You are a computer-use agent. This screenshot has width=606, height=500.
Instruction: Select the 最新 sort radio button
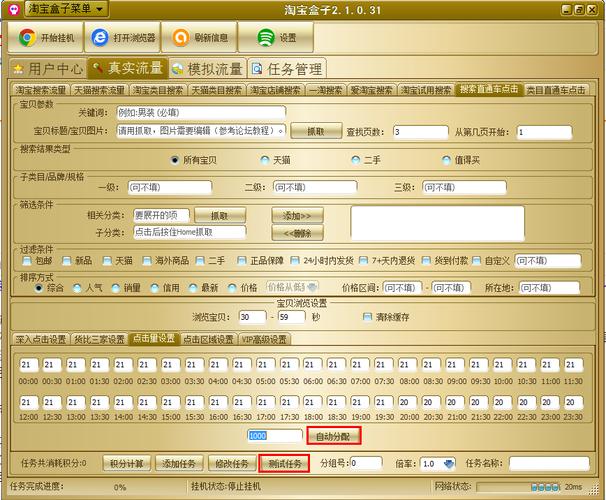click(193, 288)
